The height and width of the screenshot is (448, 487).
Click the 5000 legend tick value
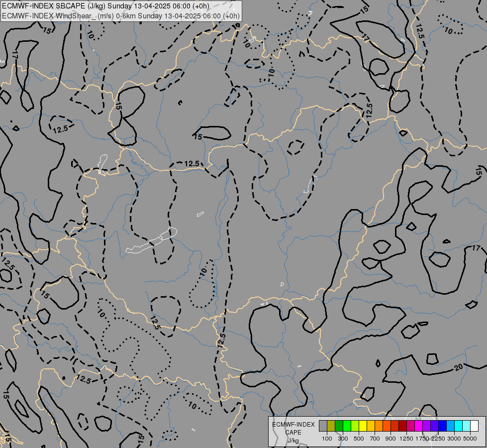click(x=470, y=439)
